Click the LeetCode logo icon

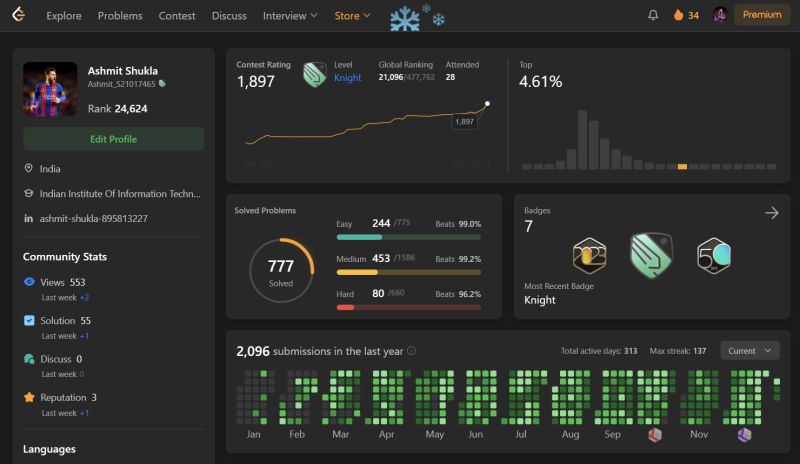coord(18,15)
